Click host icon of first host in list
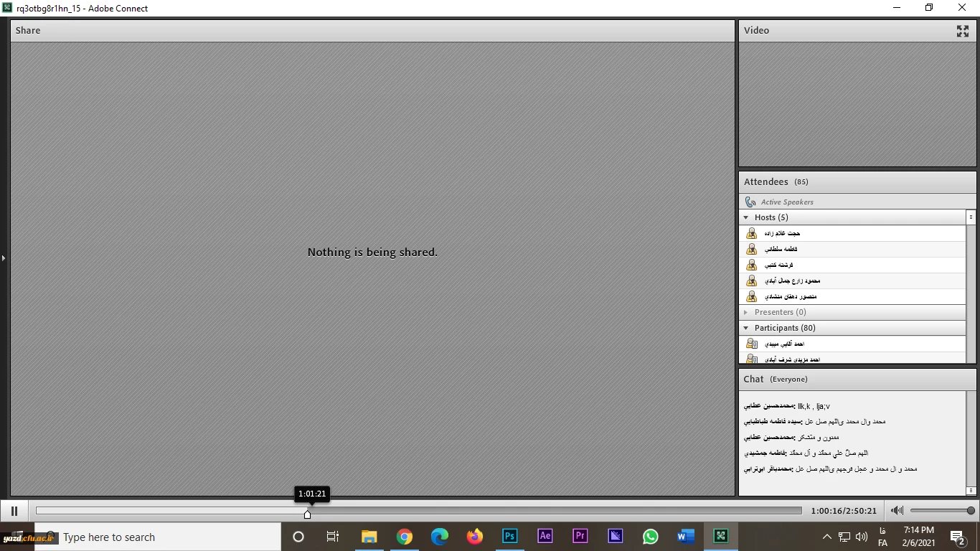Screen dimensions: 980x551 tap(751, 233)
